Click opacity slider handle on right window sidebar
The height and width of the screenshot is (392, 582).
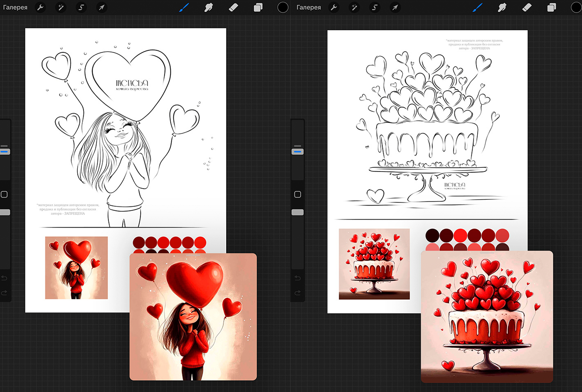298,212
